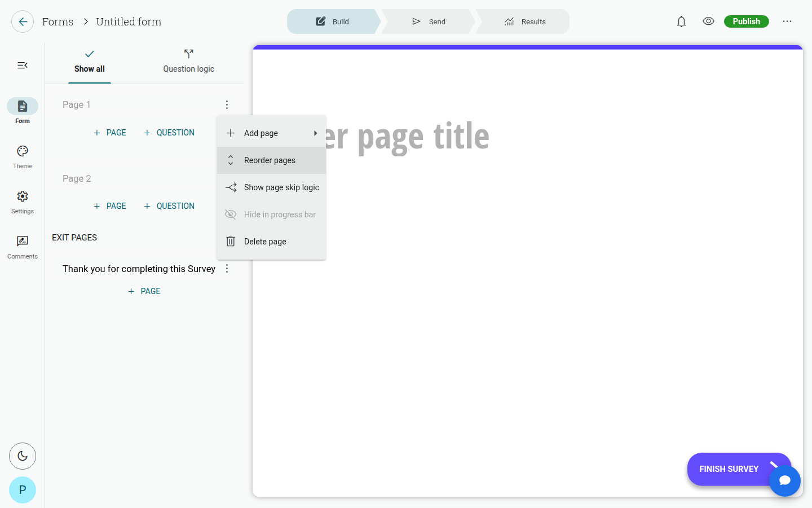Add a page under Page 1
The width and height of the screenshot is (812, 508).
coord(110,133)
